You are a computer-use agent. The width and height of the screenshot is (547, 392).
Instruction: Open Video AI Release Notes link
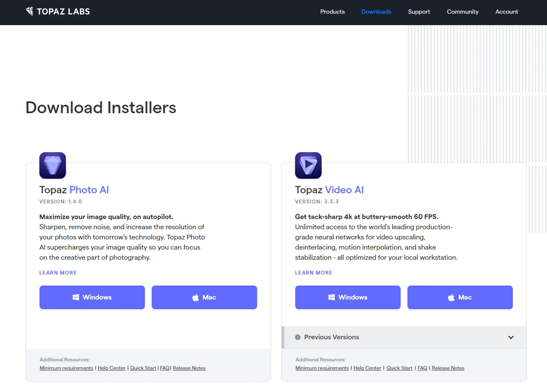click(x=448, y=368)
